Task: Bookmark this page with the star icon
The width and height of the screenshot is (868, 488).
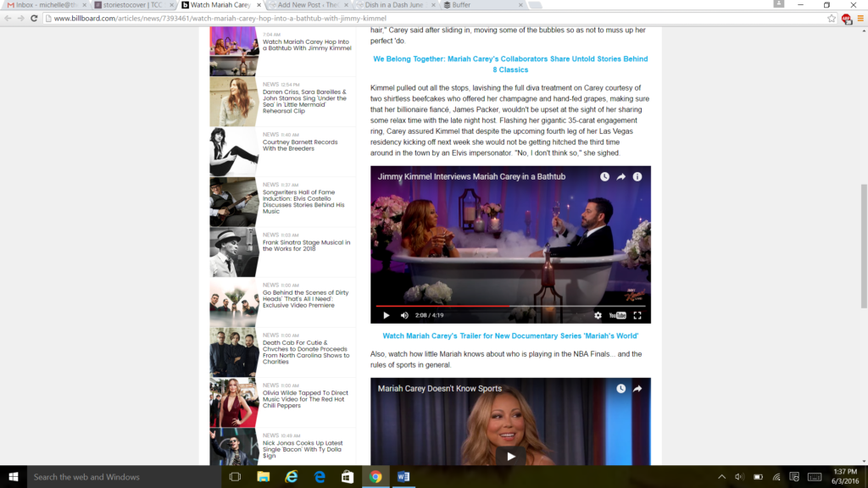Action: [x=831, y=18]
